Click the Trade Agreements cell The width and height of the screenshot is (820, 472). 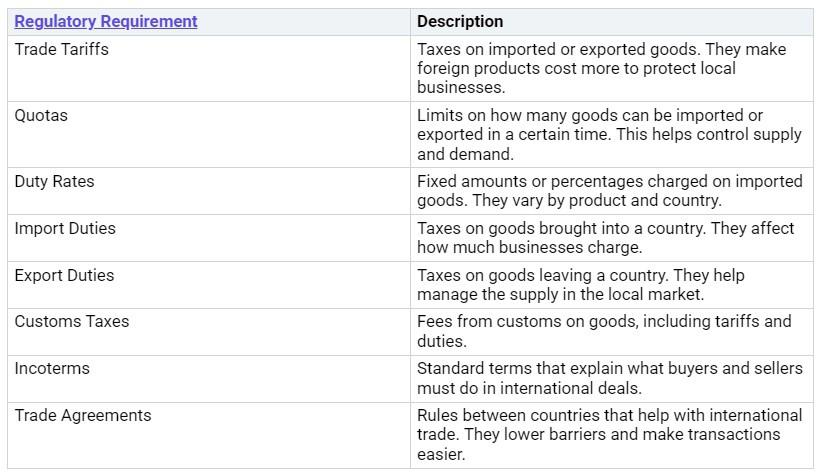coord(83,415)
